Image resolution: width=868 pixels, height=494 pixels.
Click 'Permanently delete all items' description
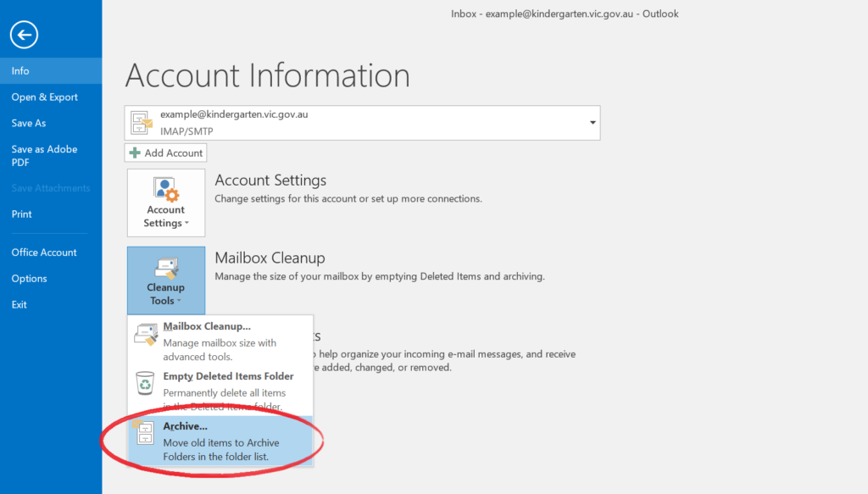tap(224, 399)
